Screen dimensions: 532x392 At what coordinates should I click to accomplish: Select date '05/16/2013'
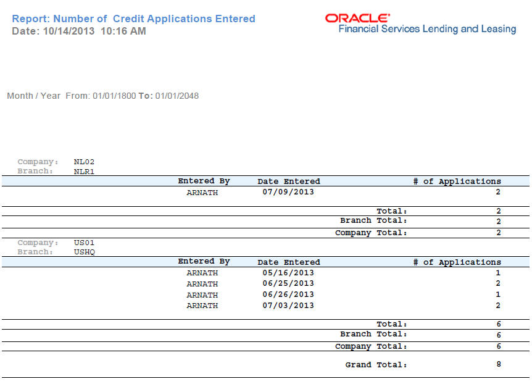[x=288, y=272]
